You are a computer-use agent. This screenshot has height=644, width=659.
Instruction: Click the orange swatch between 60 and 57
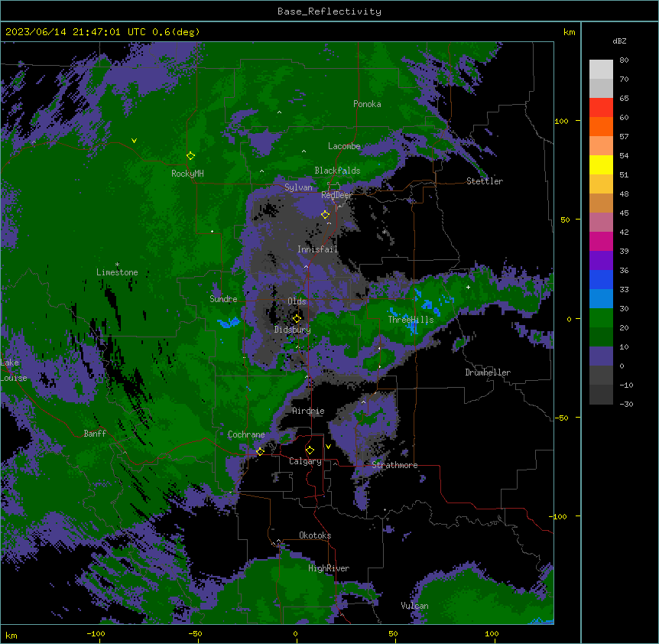click(x=601, y=126)
